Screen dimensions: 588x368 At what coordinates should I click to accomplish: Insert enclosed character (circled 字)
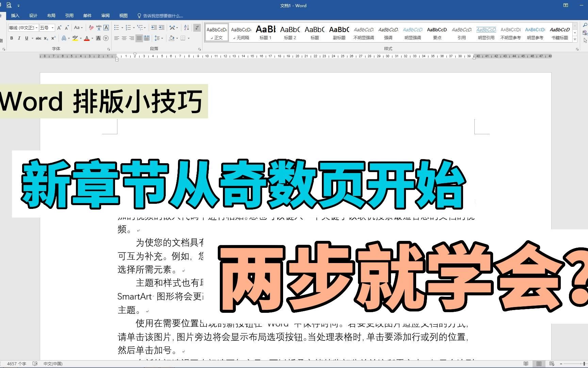click(106, 38)
